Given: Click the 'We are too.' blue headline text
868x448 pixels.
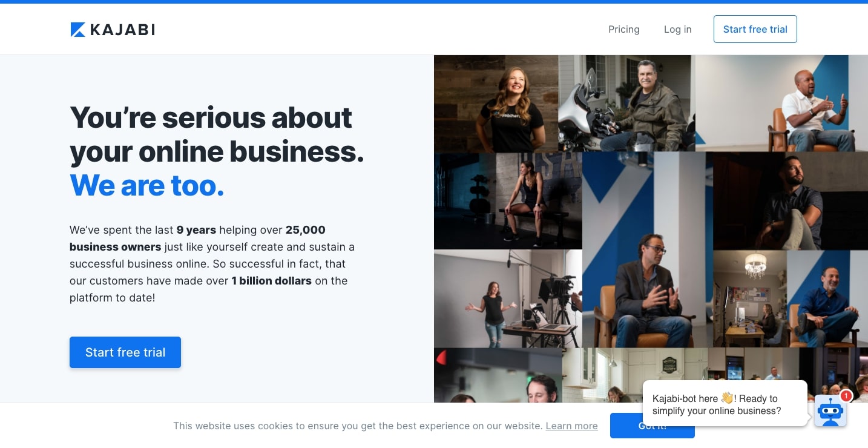Looking at the screenshot, I should point(147,185).
